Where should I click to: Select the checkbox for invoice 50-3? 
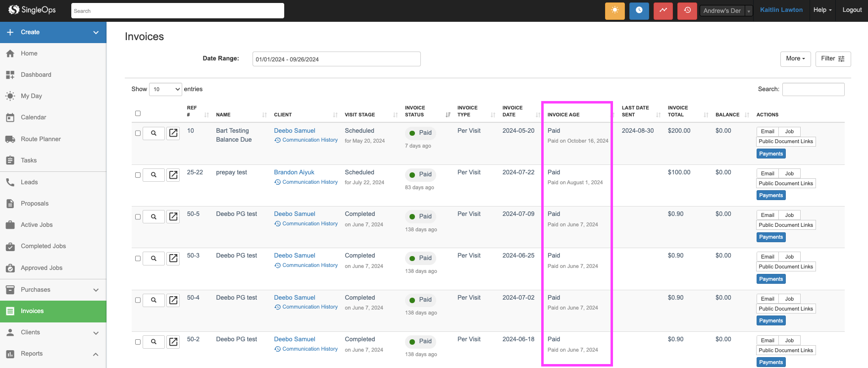[x=138, y=258]
